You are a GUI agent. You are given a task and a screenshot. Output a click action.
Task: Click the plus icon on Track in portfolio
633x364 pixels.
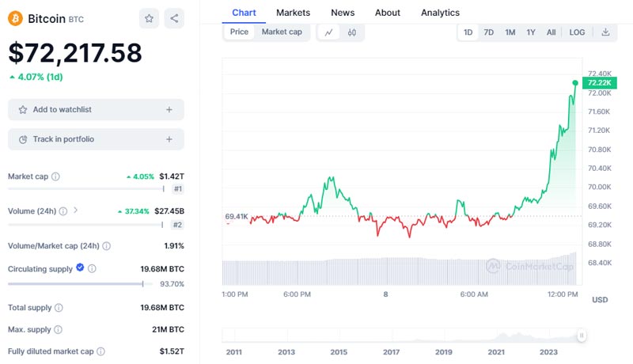[x=169, y=139]
